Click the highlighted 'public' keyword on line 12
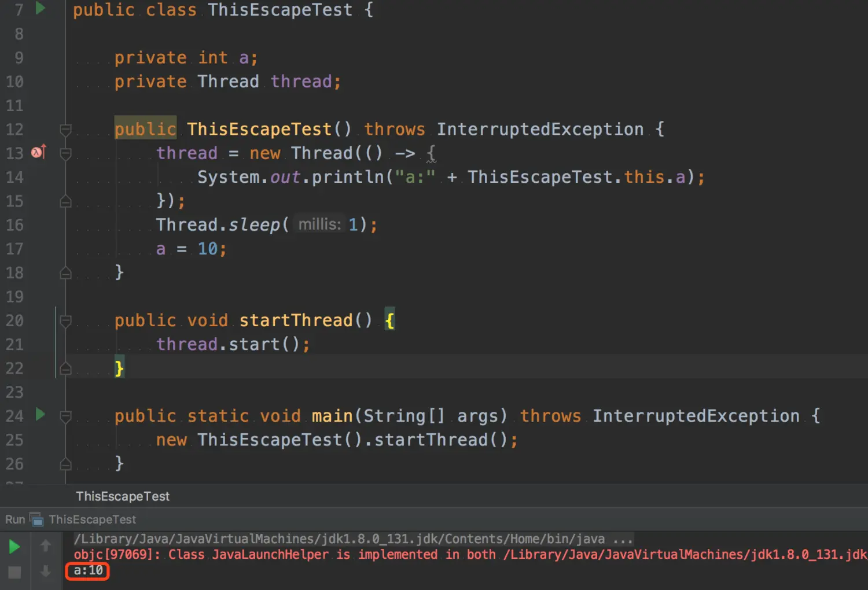The width and height of the screenshot is (868, 590). tap(145, 129)
